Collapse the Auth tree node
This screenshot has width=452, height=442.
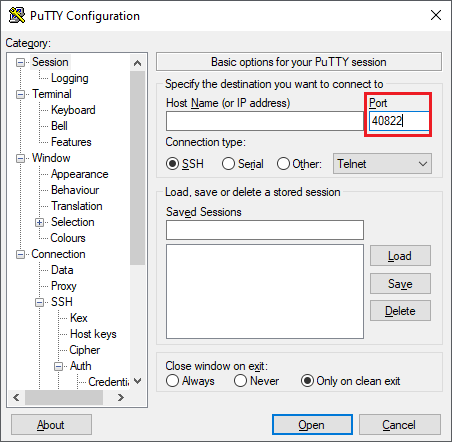point(58,366)
